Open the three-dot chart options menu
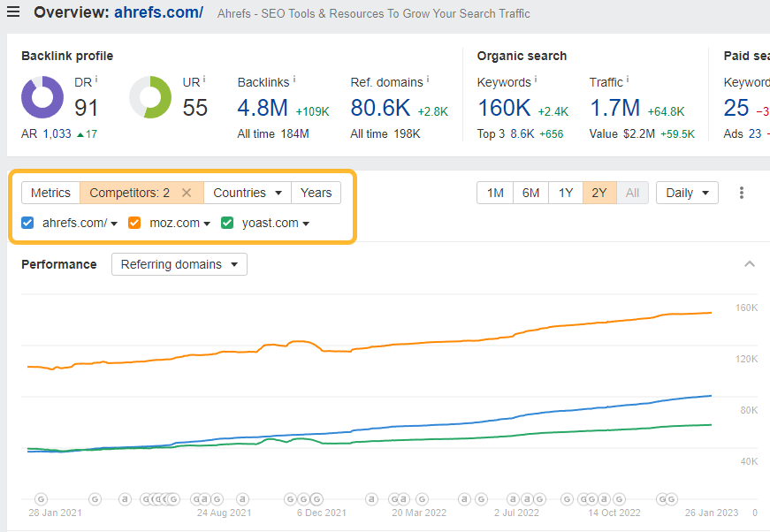Screen dimensions: 770x532 coord(742,192)
